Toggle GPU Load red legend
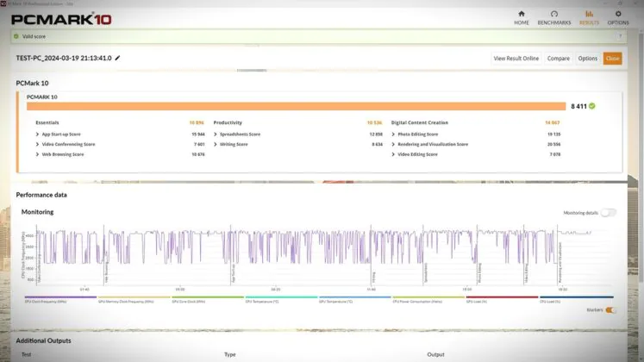Screen dimensions: 644x362 [502, 299]
